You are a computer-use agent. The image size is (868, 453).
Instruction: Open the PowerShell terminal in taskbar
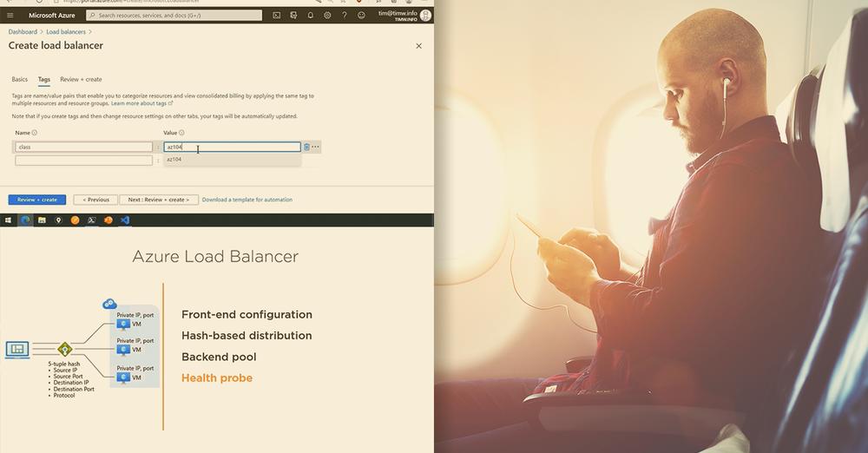92,220
